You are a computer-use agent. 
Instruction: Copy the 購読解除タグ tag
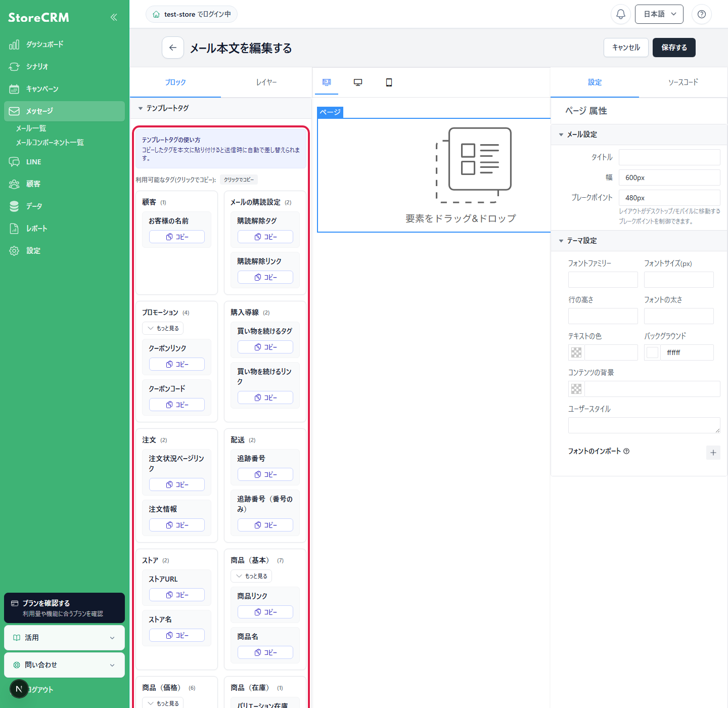[265, 237]
